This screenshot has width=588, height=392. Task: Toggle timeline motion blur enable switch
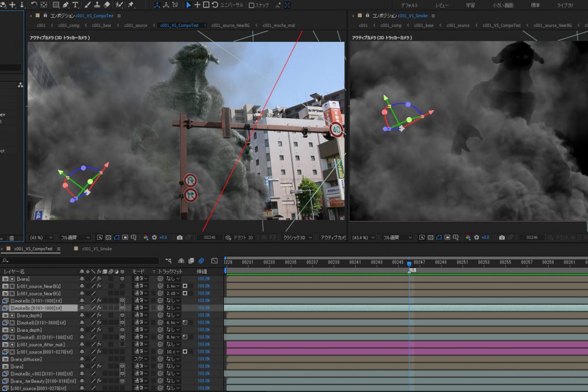tap(201, 261)
